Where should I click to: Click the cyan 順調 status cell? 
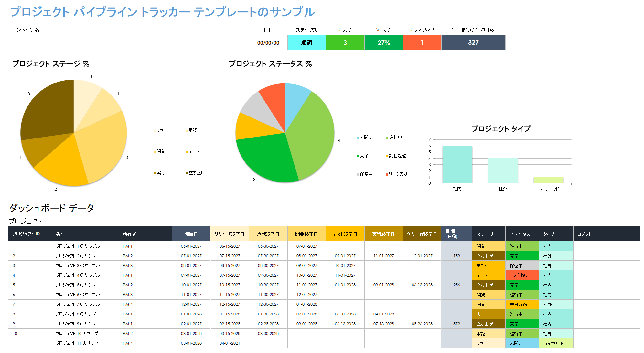coord(306,42)
